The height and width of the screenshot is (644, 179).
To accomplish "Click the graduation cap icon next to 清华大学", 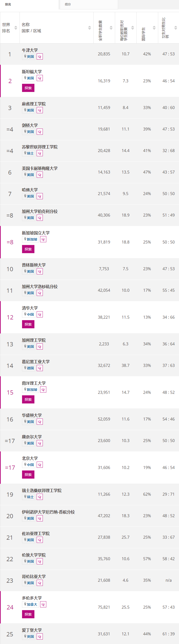I will click(x=40, y=314).
